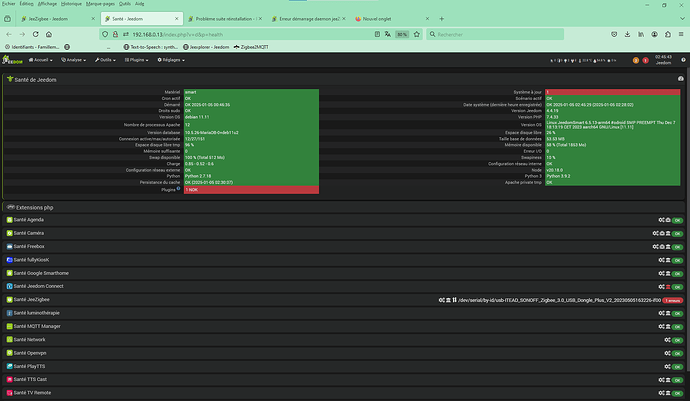Go to the browser home page
The width and height of the screenshot is (690, 401).
pyautogui.click(x=49, y=34)
